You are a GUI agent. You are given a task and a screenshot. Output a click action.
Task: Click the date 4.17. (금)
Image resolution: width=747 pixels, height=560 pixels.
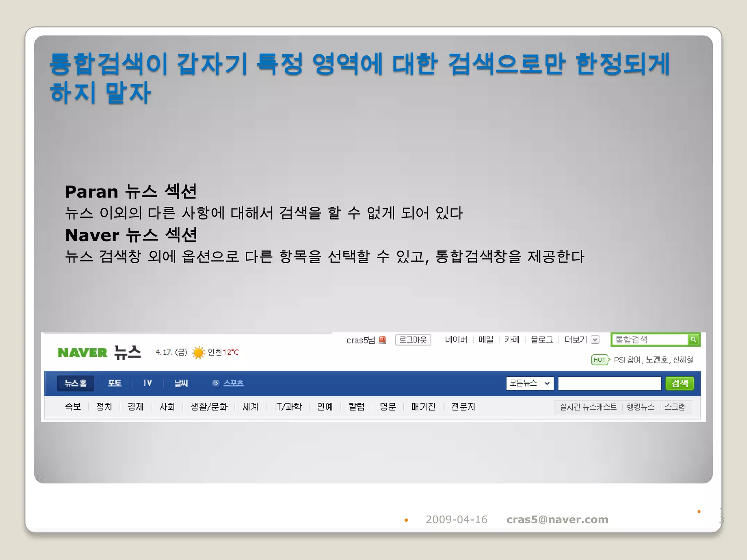[x=171, y=352]
